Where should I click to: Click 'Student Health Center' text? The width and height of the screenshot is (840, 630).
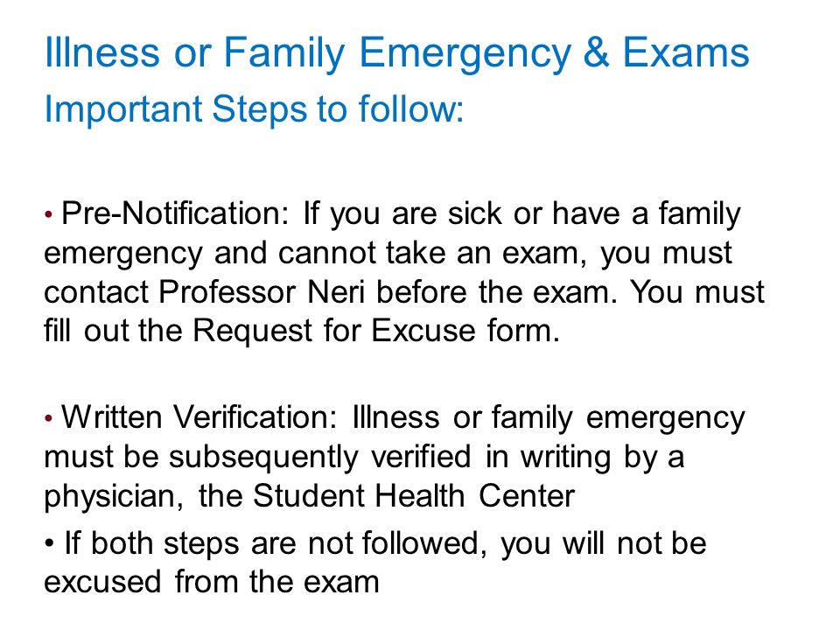(x=414, y=495)
